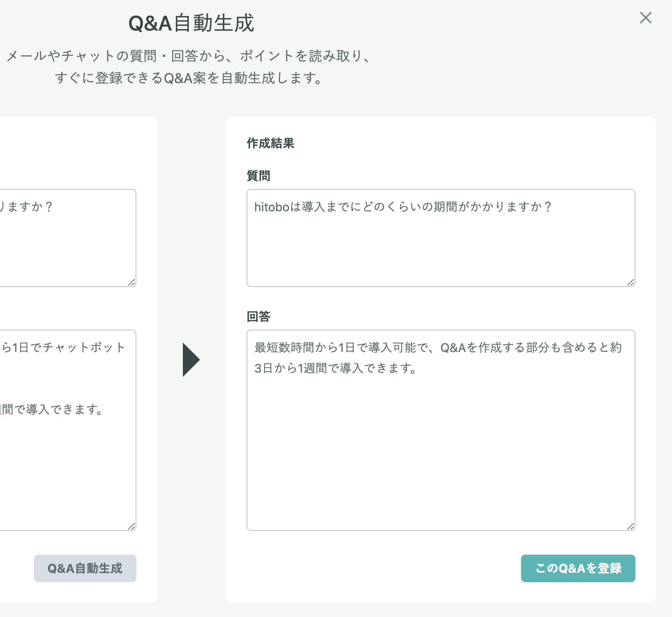The width and height of the screenshot is (672, 617).
Task: Close the Q&A自動生成 dialog
Action: pos(645,18)
